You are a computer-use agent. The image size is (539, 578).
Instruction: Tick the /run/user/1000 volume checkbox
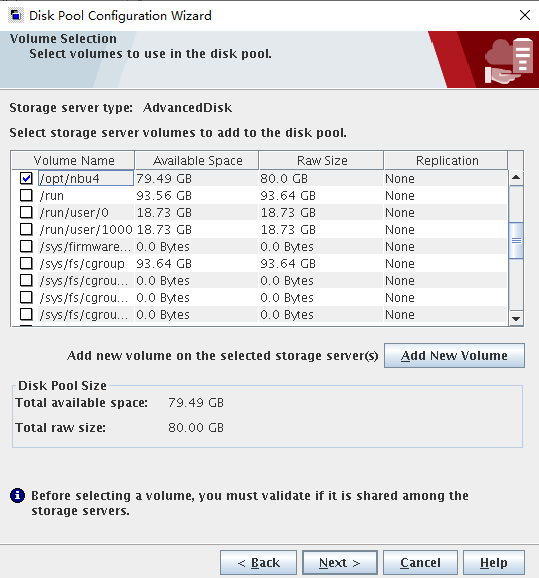(26, 229)
